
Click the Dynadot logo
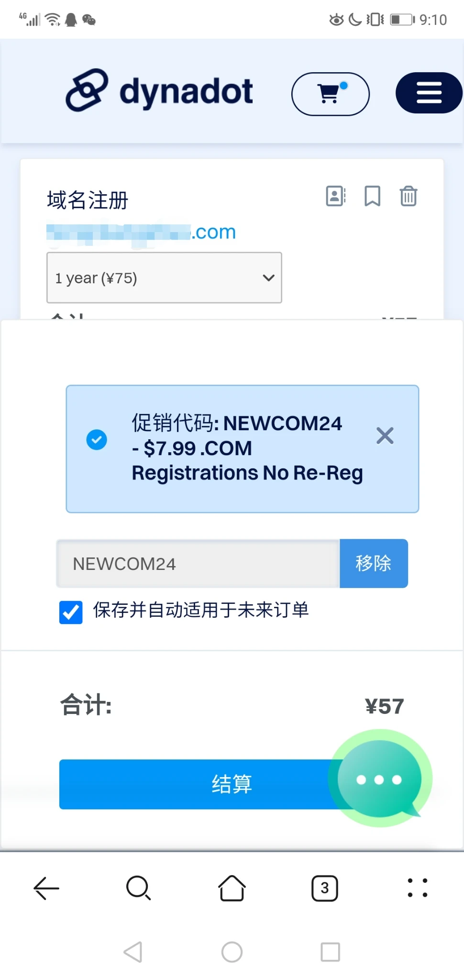[159, 91]
